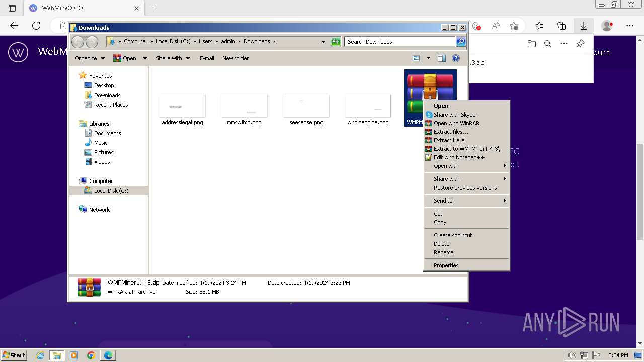Click New folder button

[235, 58]
